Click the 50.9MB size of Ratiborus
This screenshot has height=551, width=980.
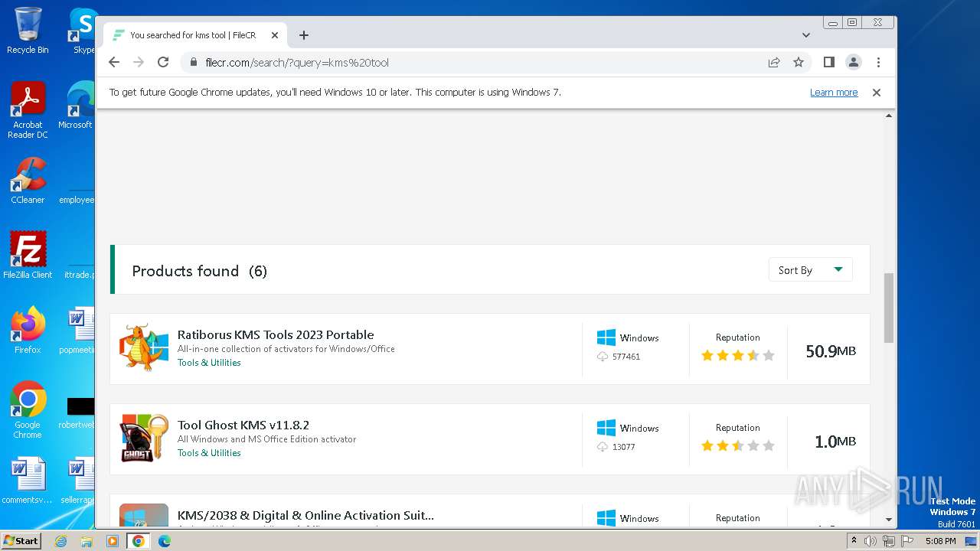[x=831, y=351]
